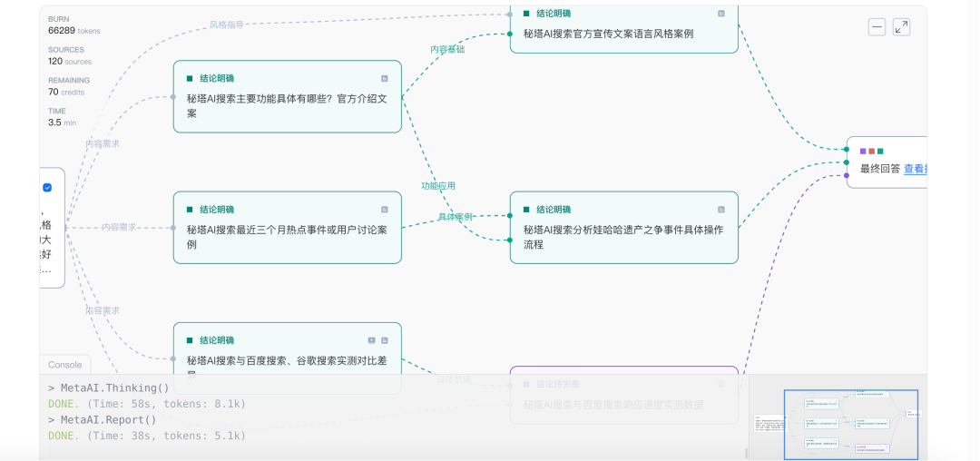The image size is (980, 461).
Task: Select the 最终回答 node text
Action: point(880,168)
